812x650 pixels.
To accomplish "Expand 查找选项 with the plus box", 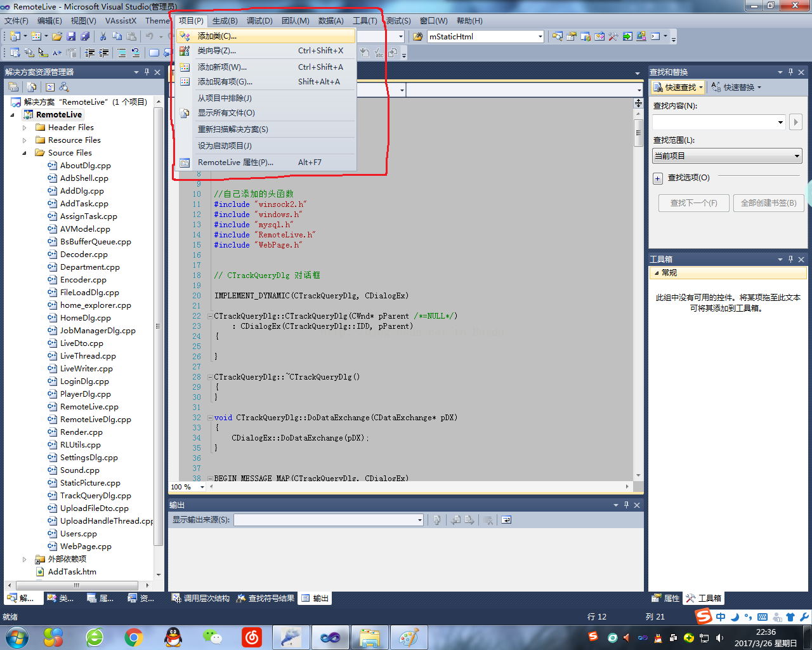I will click(x=658, y=178).
